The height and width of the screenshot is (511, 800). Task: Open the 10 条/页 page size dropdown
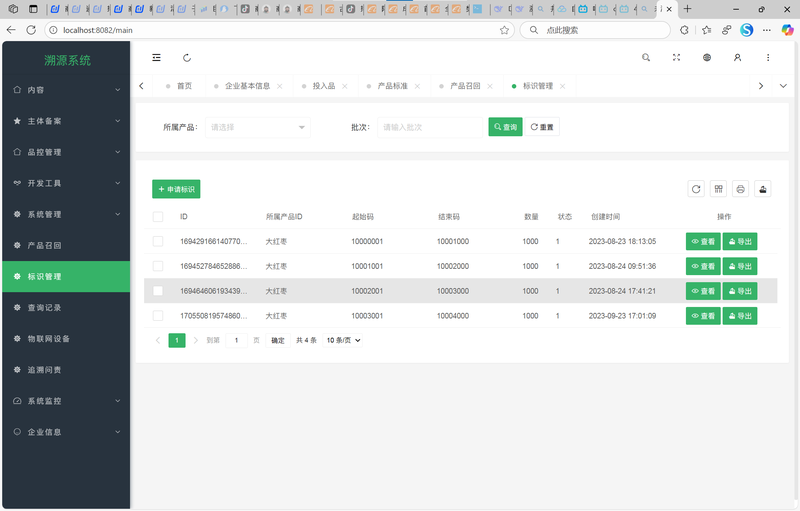coord(343,340)
